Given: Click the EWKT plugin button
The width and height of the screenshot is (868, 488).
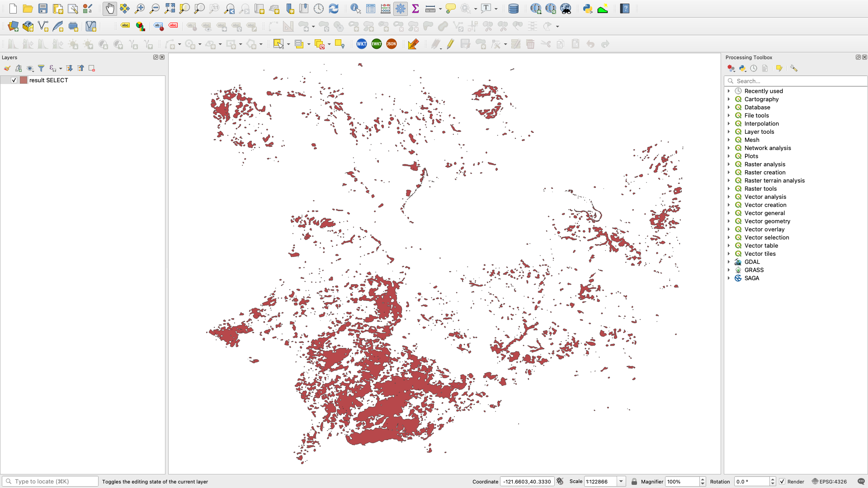Looking at the screenshot, I should tap(377, 44).
